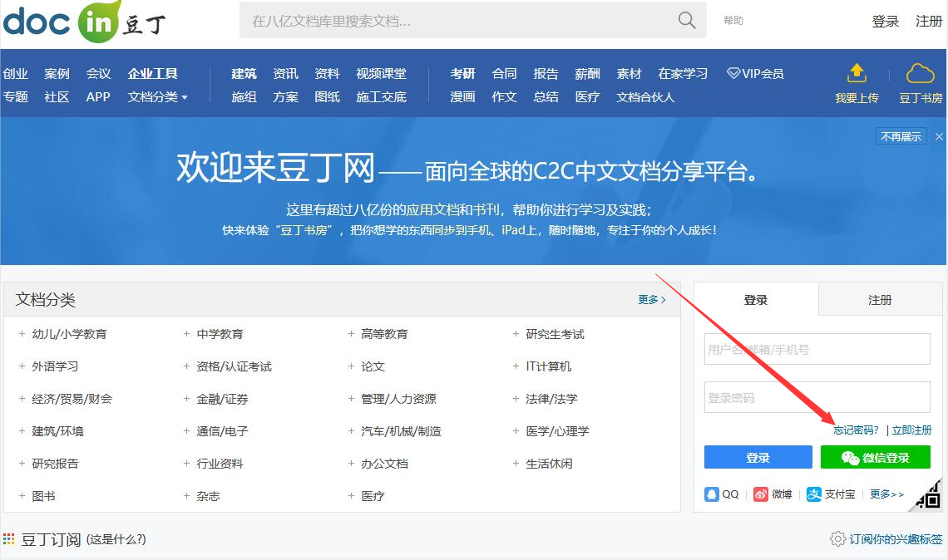This screenshot has width=948, height=560.
Task: Open 豆丁书房 cloud icon
Action: 921,73
